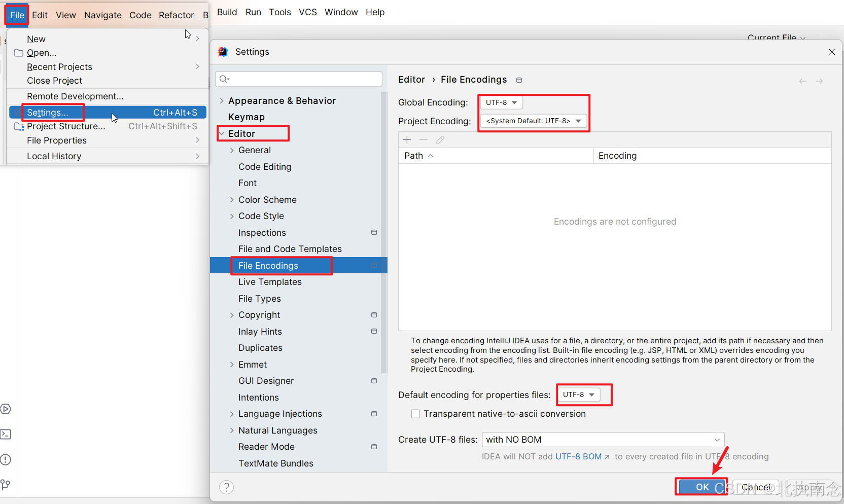This screenshot has width=844, height=504.
Task: Open the VCS menu
Action: point(308,12)
